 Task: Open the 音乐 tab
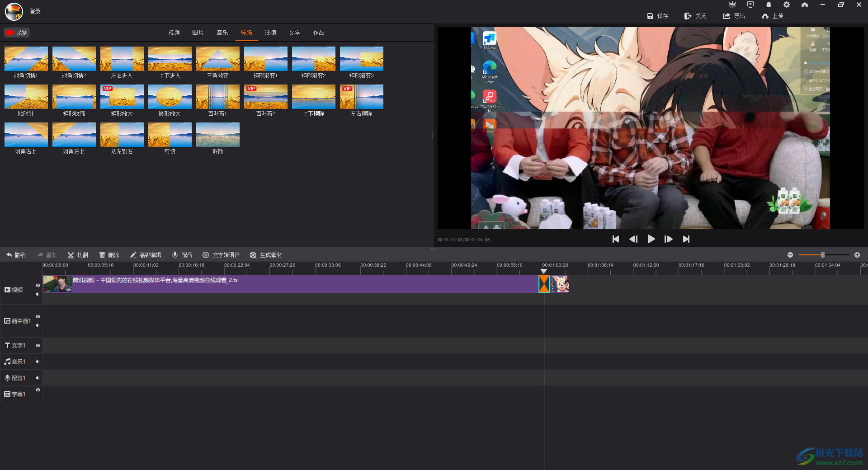click(x=222, y=33)
